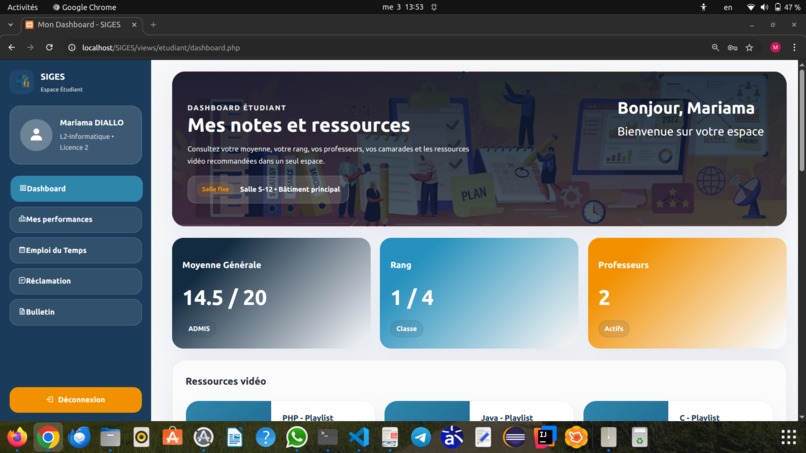Click the C playlist thumbnail

click(626, 411)
